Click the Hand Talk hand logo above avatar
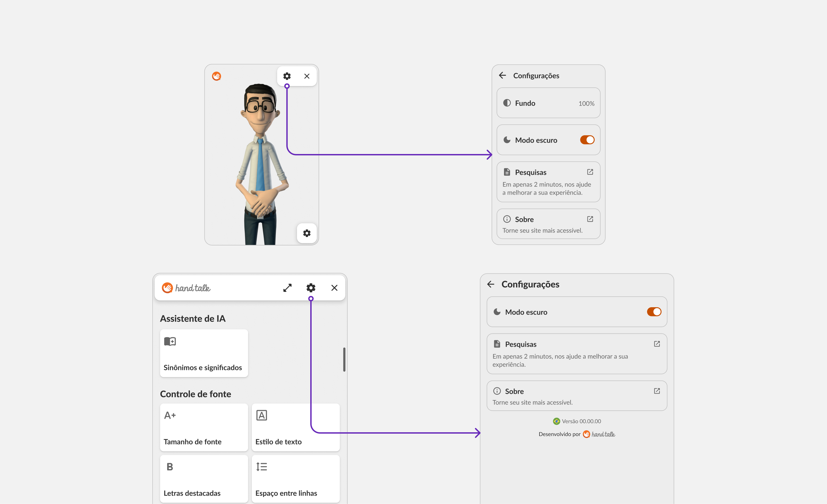The width and height of the screenshot is (827, 504). pos(217,76)
